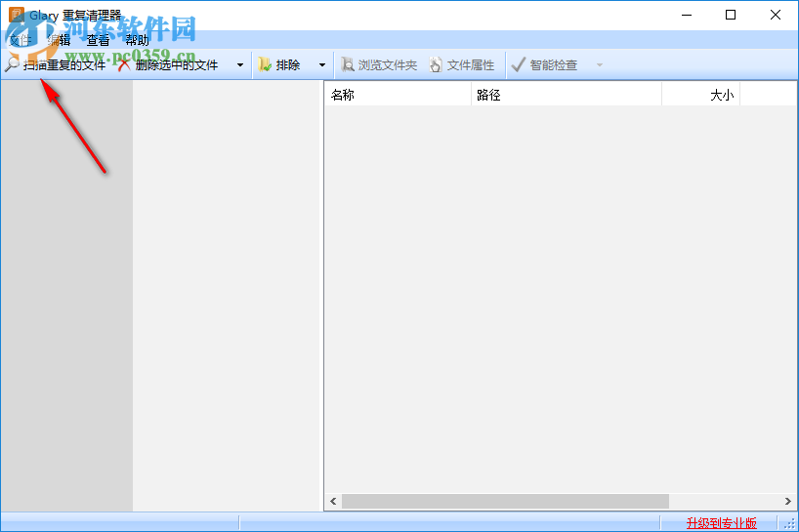Sort by the 名称 column header
Image resolution: width=799 pixels, height=532 pixels.
point(398,95)
